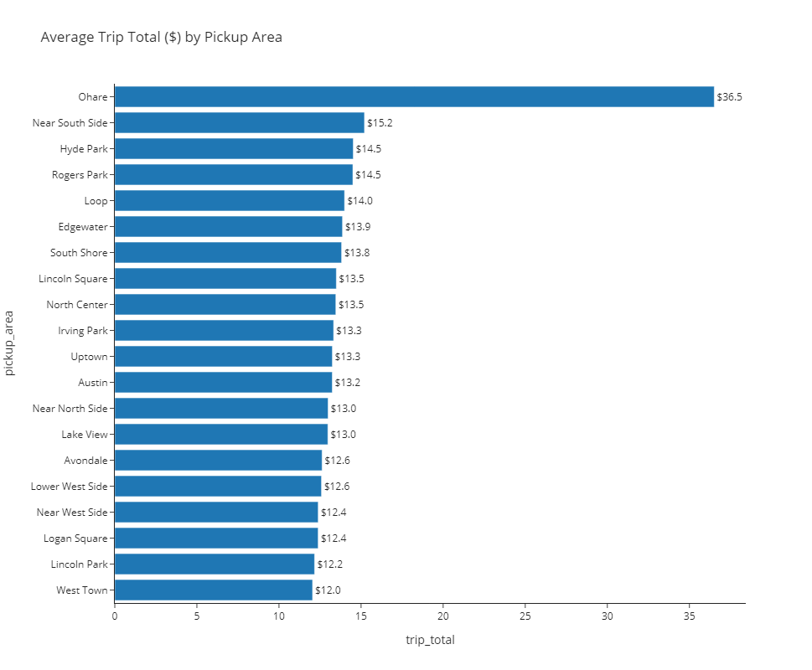
Task: Select the Edgewater bar
Action: point(228,227)
